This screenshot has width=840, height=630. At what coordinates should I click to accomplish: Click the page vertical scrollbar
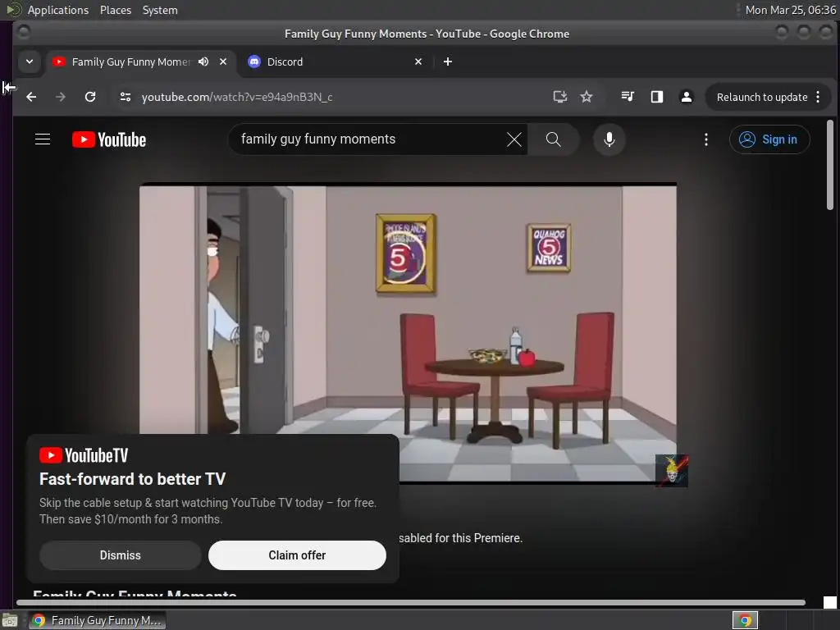830,165
